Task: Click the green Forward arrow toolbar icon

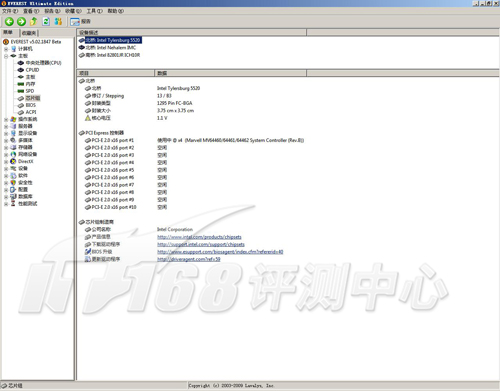Action: 21,22
